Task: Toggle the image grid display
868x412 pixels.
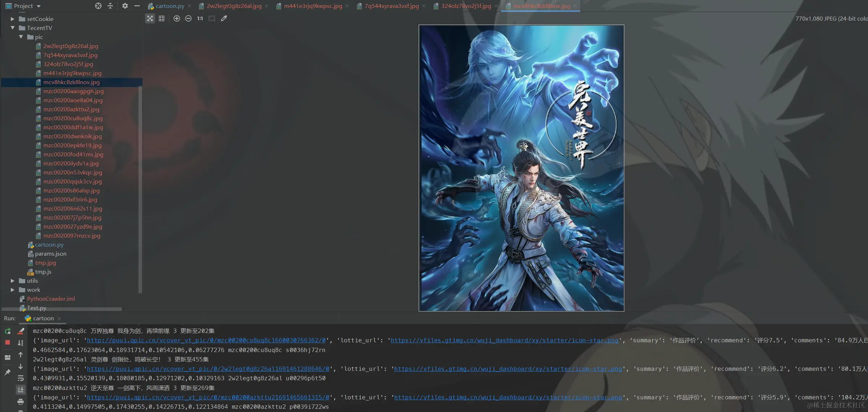Action: pyautogui.click(x=162, y=18)
